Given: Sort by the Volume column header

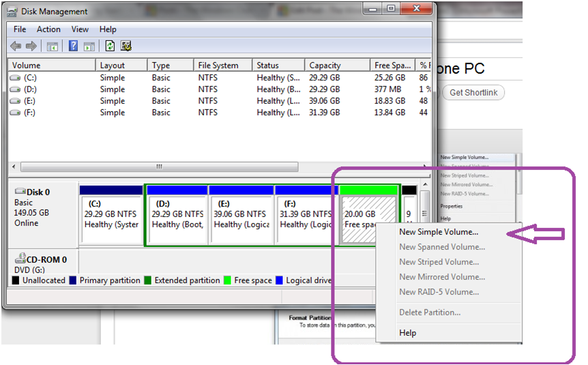Looking at the screenshot, I should point(52,65).
